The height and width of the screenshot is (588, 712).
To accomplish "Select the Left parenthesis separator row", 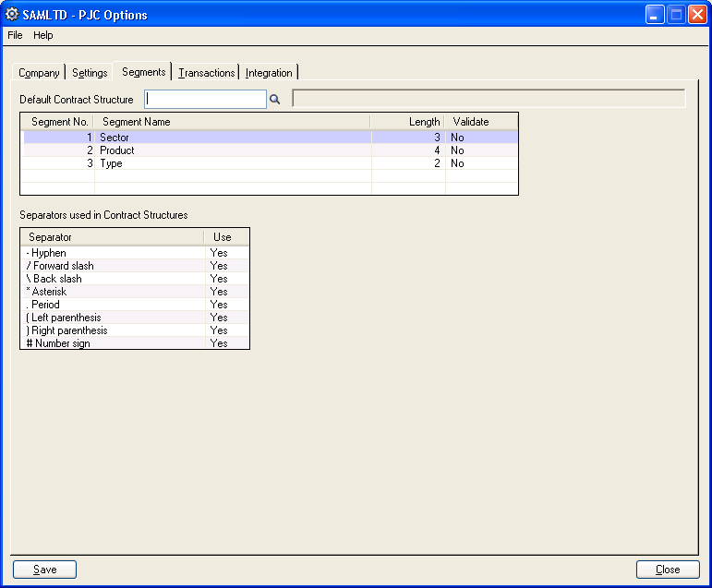I will [135, 318].
